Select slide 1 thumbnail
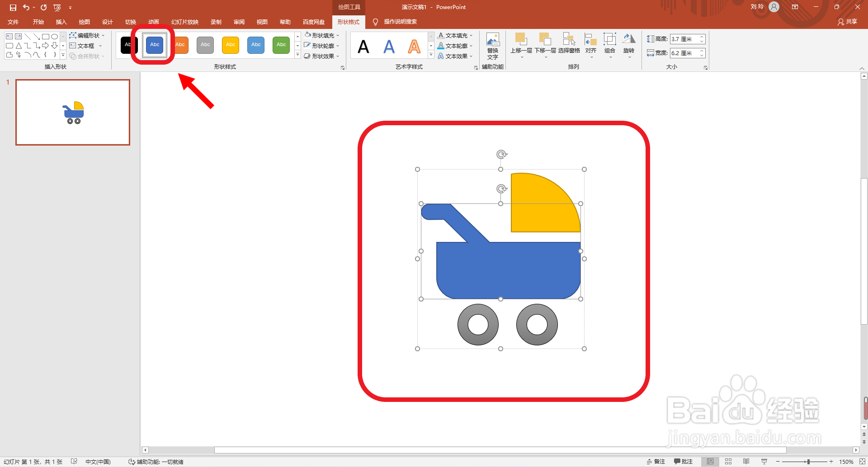The width and height of the screenshot is (868, 467). (x=73, y=112)
